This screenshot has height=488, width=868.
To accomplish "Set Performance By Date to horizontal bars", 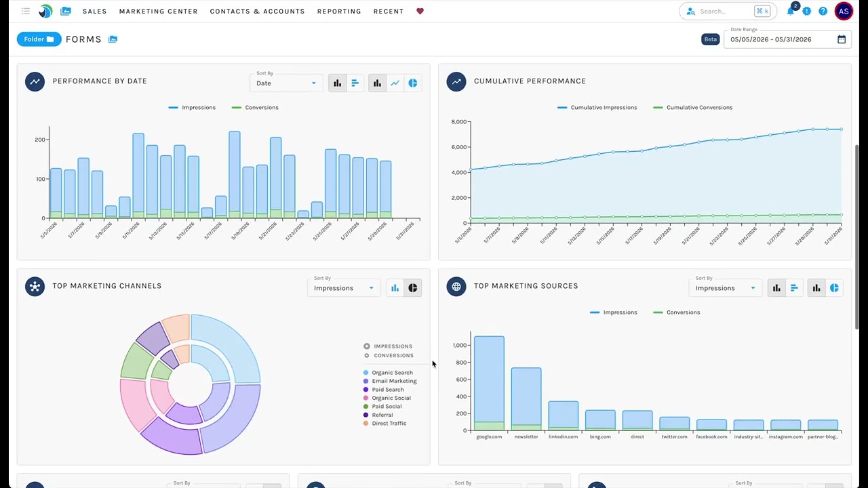I will (x=355, y=83).
